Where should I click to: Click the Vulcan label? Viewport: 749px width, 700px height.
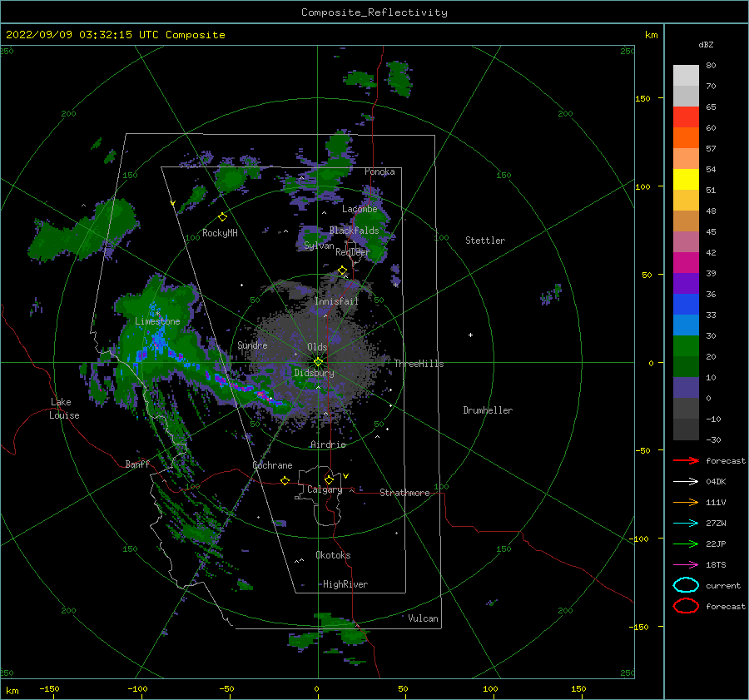click(424, 618)
